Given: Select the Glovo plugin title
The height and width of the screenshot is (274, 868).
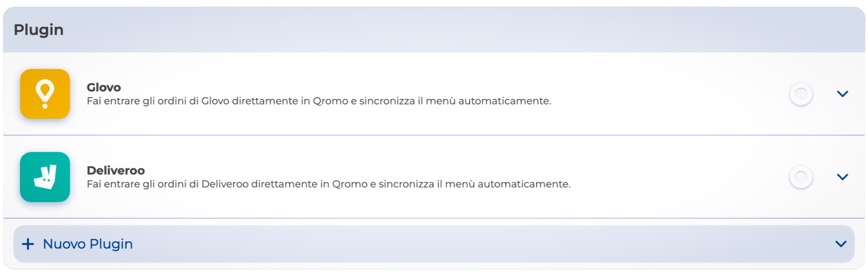Looking at the screenshot, I should pyautogui.click(x=104, y=87).
